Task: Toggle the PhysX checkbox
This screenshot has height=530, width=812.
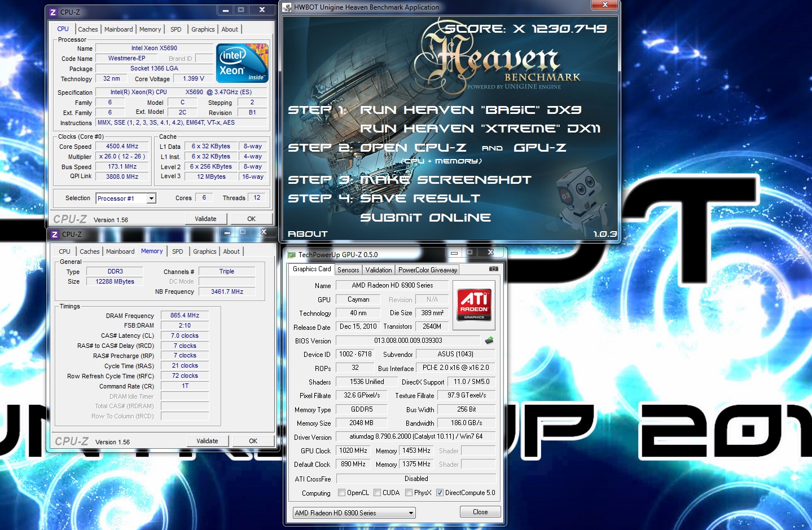Action: 409,493
